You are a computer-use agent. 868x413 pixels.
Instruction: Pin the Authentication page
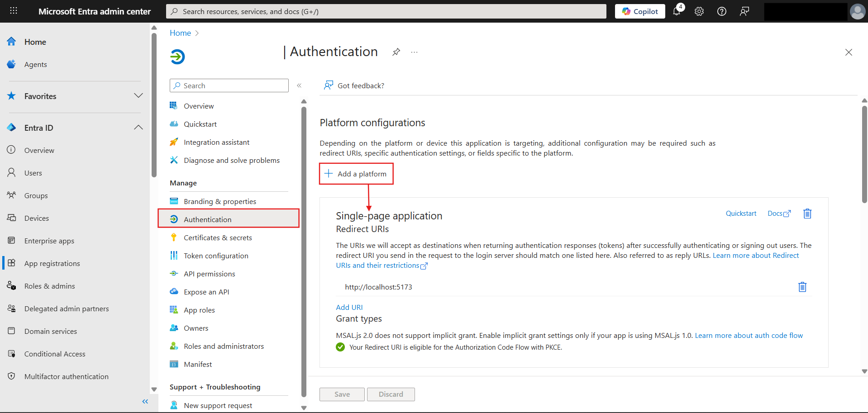[x=396, y=52]
